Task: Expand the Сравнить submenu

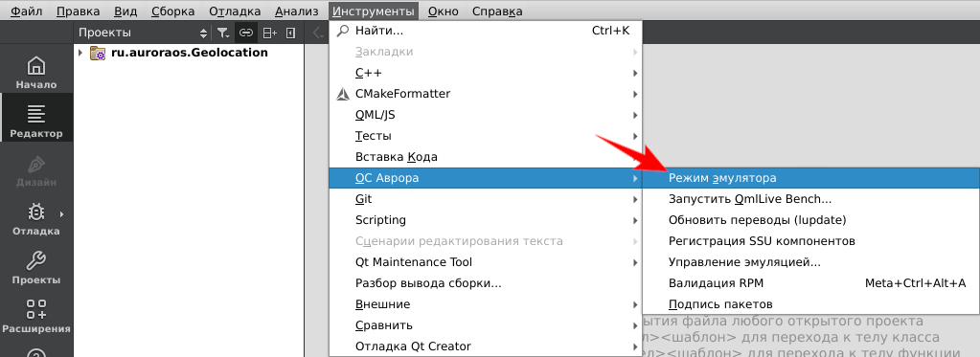Action: [486, 325]
